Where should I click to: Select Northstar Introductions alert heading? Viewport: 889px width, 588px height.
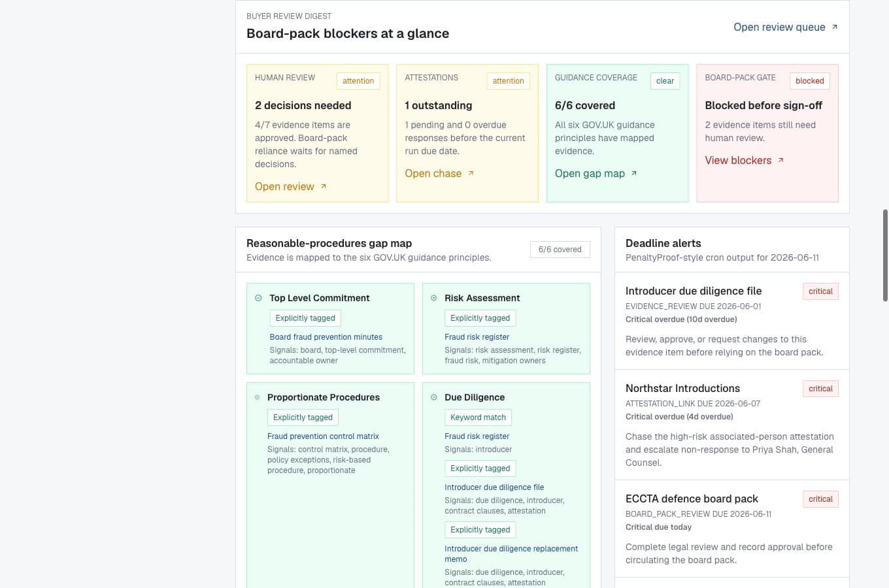682,389
